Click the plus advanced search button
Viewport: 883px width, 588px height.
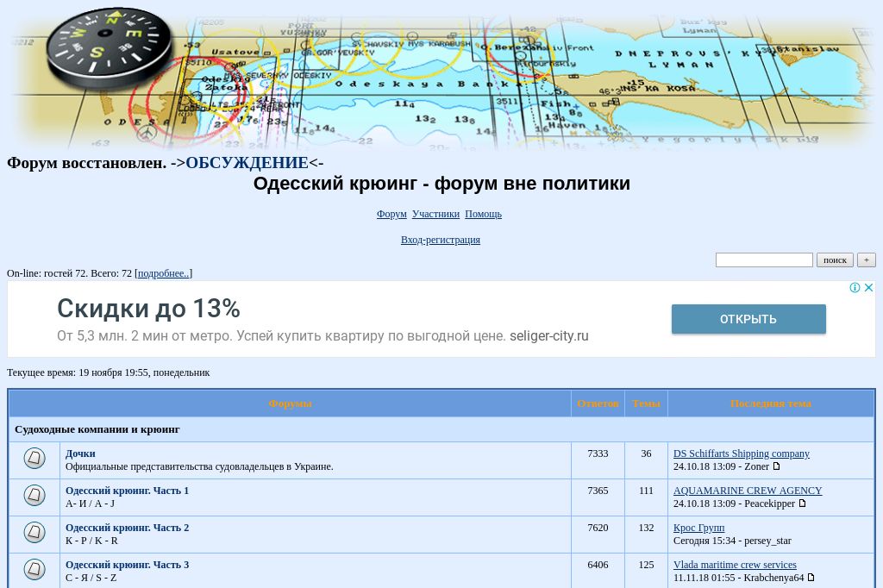pyautogui.click(x=866, y=260)
